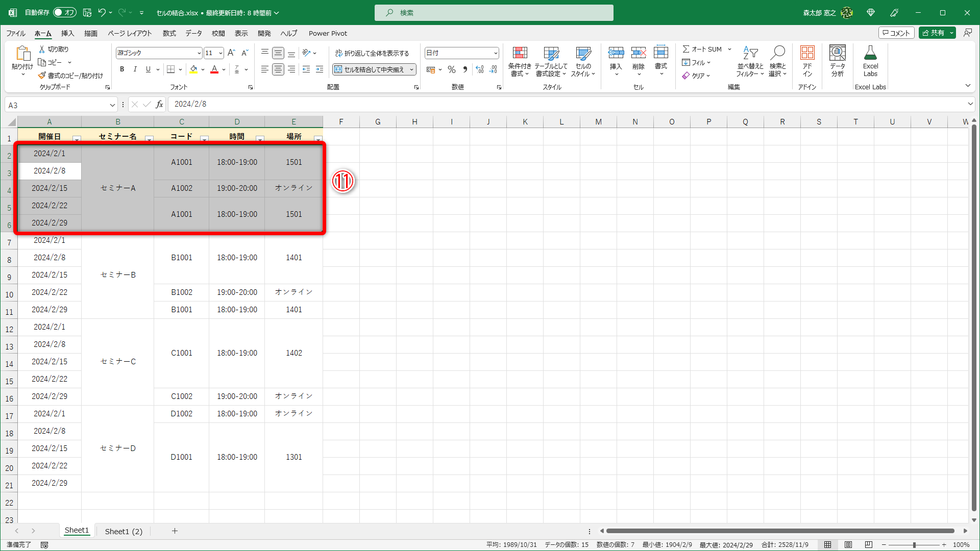This screenshot has height=551, width=980.
Task: Expand the number format combo box showing 日付
Action: (x=495, y=53)
